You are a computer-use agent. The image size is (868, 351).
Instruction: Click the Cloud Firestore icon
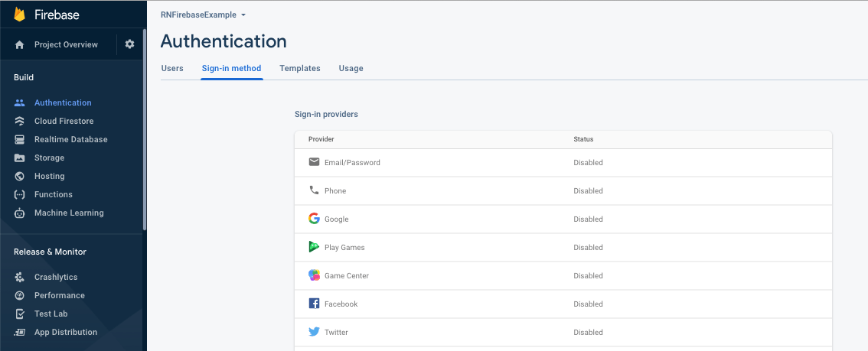point(19,121)
